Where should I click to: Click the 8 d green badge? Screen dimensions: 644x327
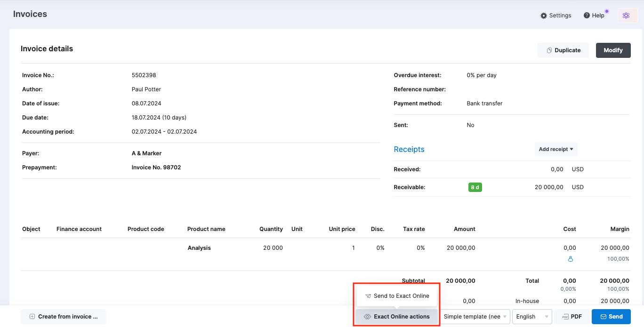475,187
